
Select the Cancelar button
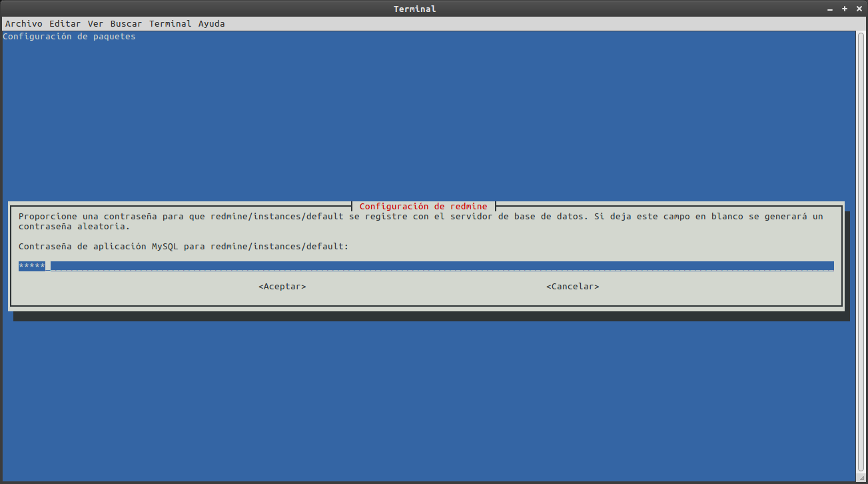click(573, 286)
